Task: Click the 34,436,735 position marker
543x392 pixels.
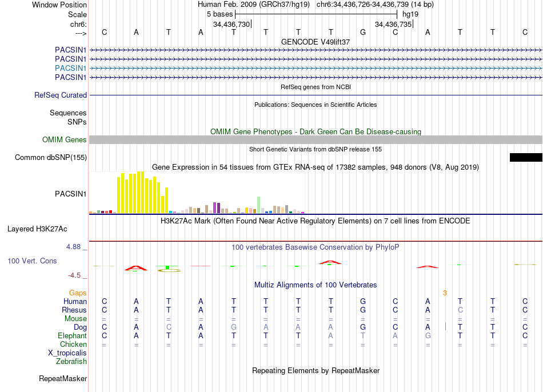Action: tap(393, 24)
